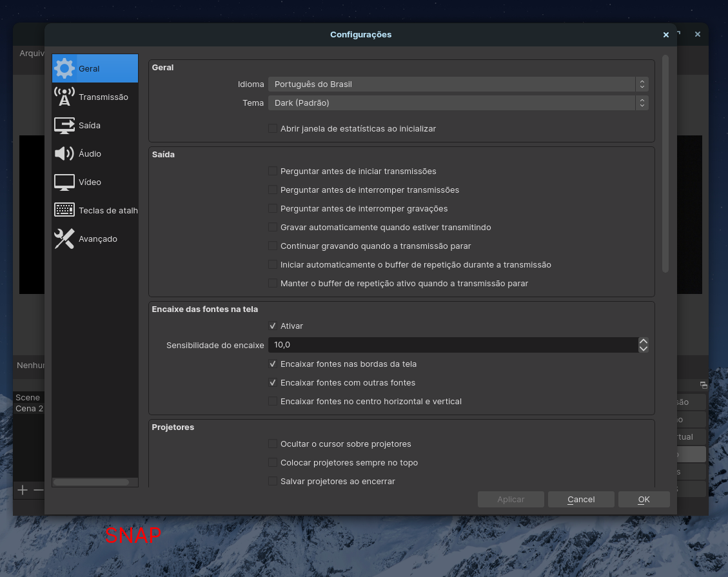This screenshot has height=577, width=728.
Task: Enable Manter o buffer de repetição ativo
Action: (x=273, y=283)
